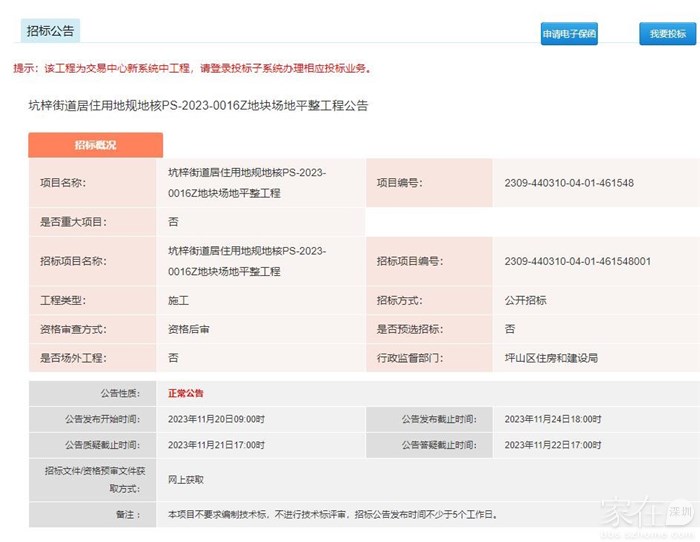Click the 网上获取 document access value
The height and width of the screenshot is (542, 700).
(185, 479)
